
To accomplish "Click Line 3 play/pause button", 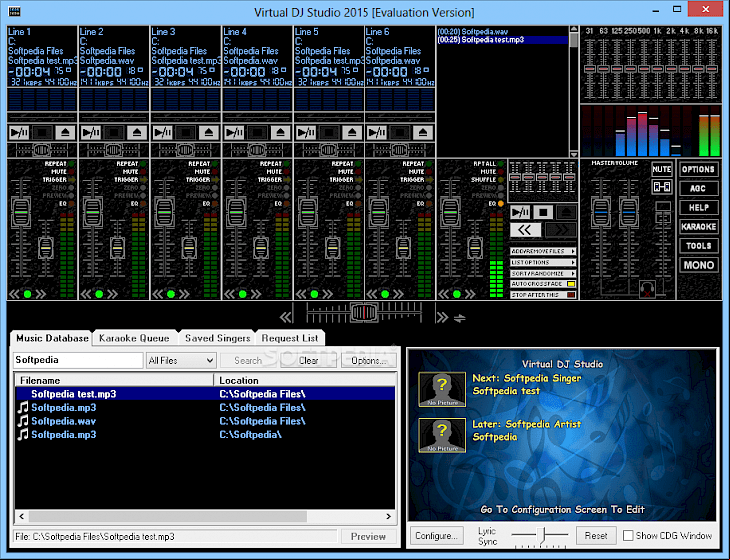I will [x=163, y=133].
